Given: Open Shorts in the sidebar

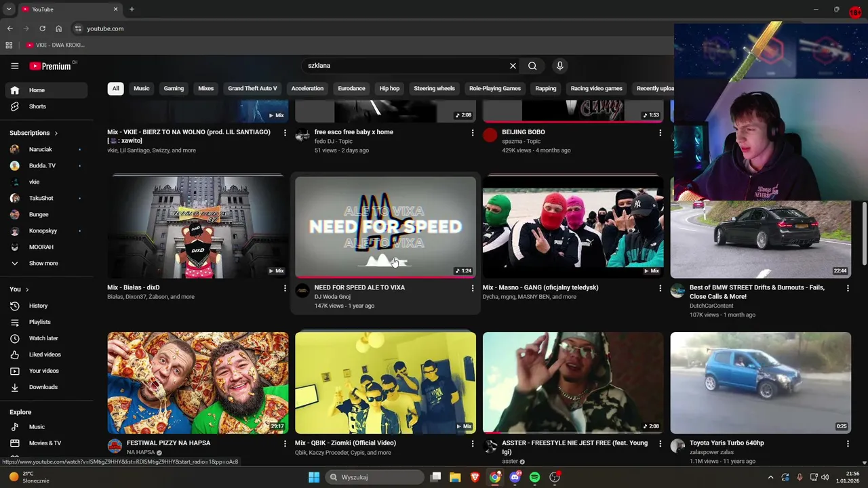Looking at the screenshot, I should point(46,106).
